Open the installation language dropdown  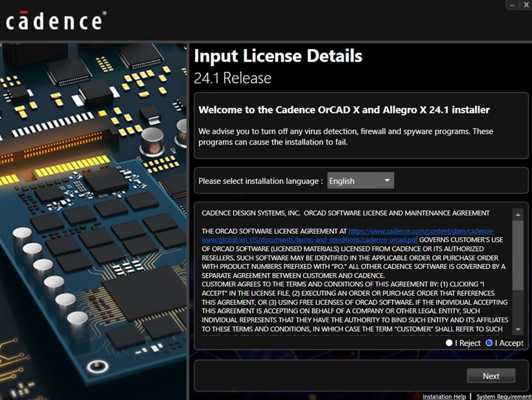pyautogui.click(x=361, y=181)
